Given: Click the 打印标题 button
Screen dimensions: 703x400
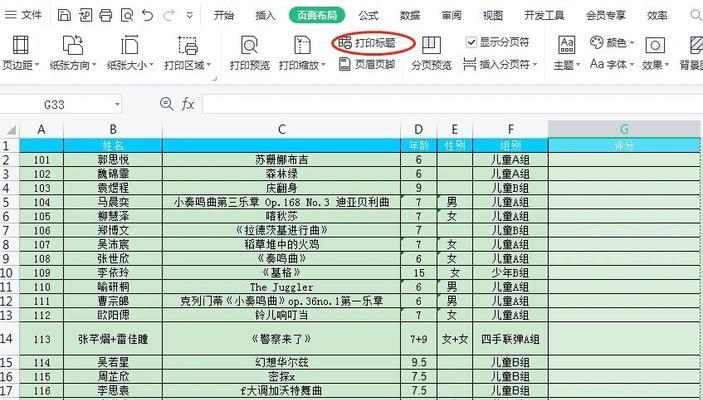Looking at the screenshot, I should (368, 43).
